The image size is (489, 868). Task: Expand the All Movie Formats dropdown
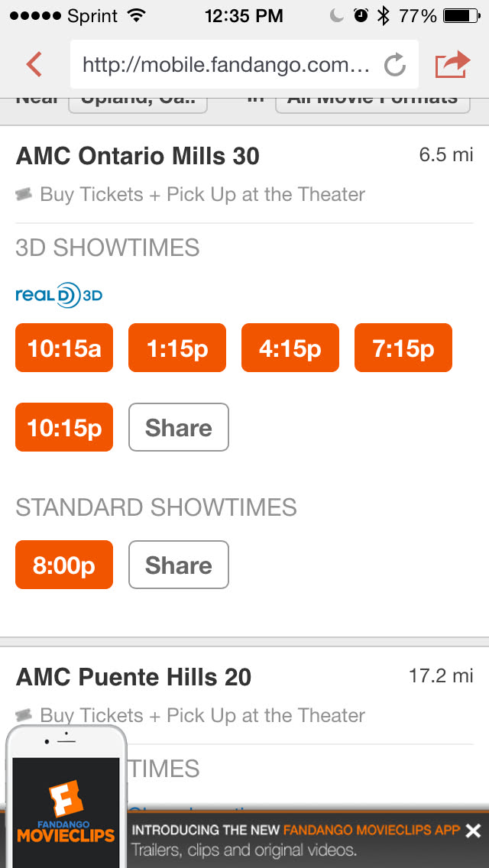tap(372, 102)
